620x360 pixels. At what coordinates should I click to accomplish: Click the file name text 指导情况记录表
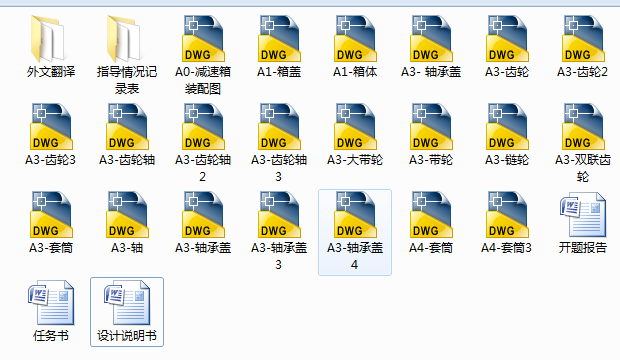click(127, 80)
